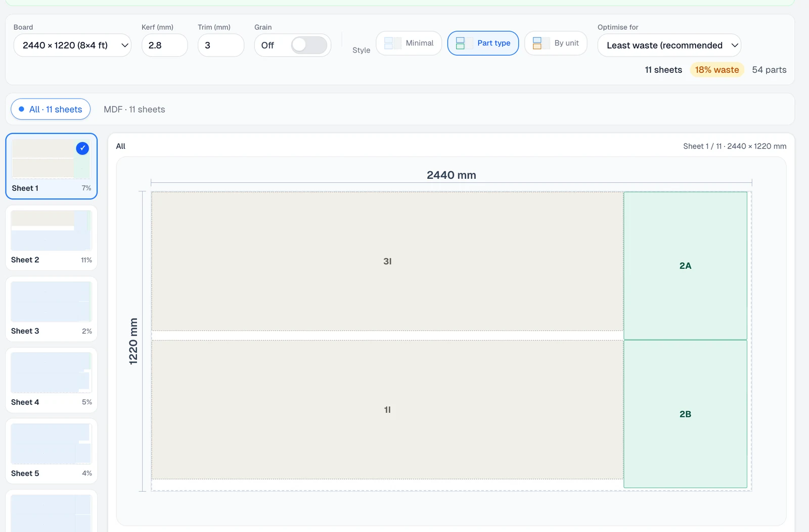The width and height of the screenshot is (809, 532).
Task: Click the 54 parts summary text
Action: (769, 70)
